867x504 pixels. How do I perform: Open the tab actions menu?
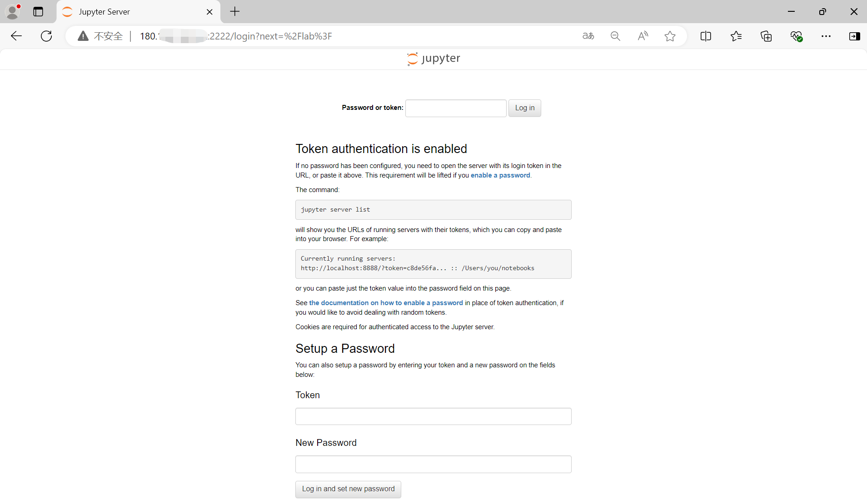click(x=38, y=12)
